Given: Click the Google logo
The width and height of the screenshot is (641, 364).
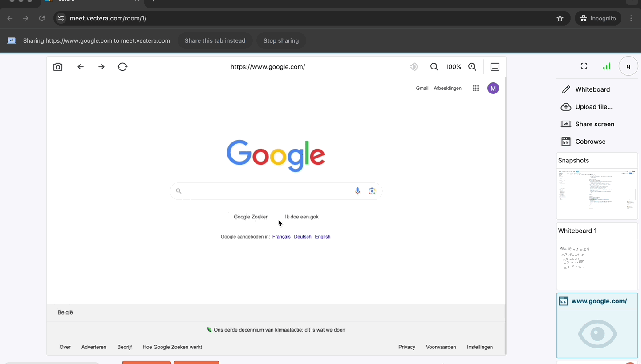Looking at the screenshot, I should (x=276, y=156).
